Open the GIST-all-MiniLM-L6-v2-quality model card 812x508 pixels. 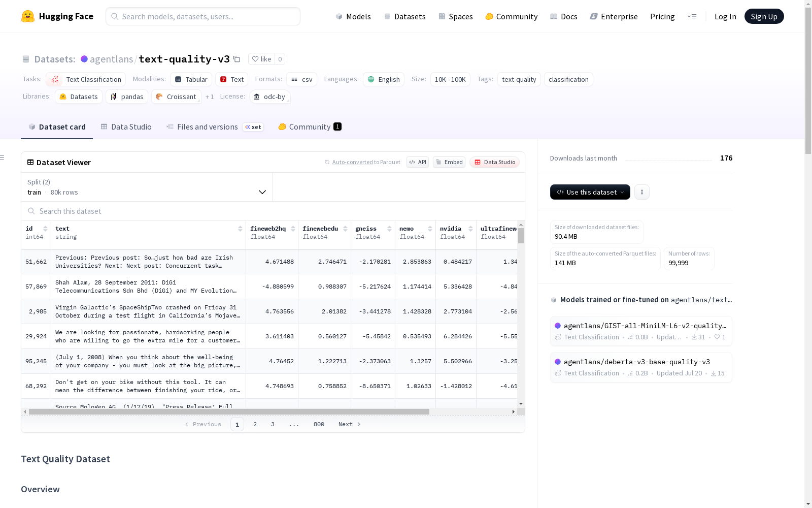[641, 331]
